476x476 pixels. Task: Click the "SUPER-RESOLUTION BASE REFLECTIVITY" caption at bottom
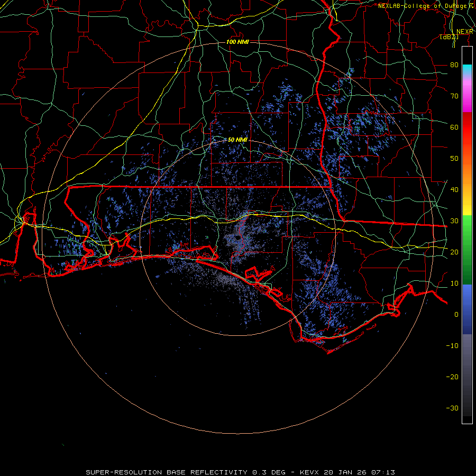(167, 472)
